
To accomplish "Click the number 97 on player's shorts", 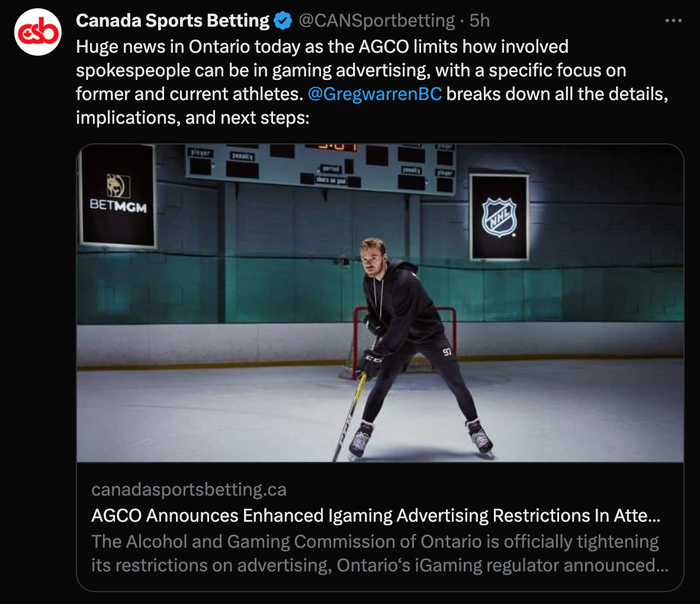I will point(447,352).
